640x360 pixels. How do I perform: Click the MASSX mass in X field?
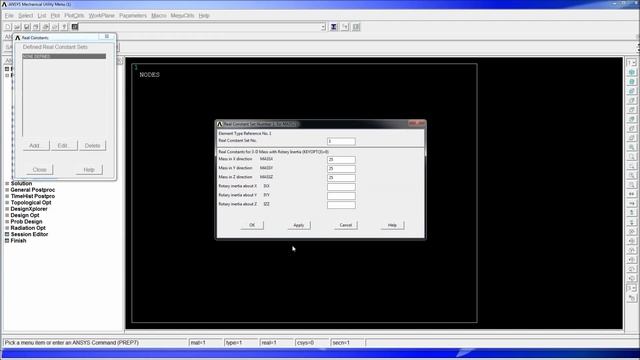341,160
